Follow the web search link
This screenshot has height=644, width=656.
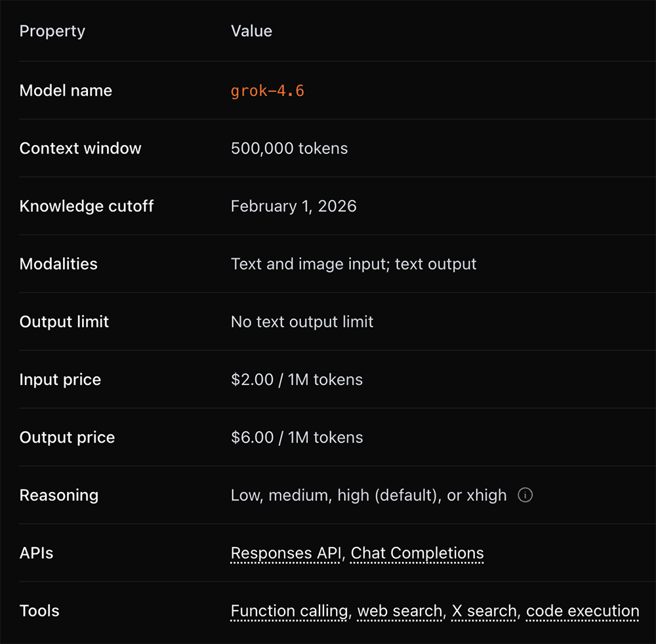point(400,611)
